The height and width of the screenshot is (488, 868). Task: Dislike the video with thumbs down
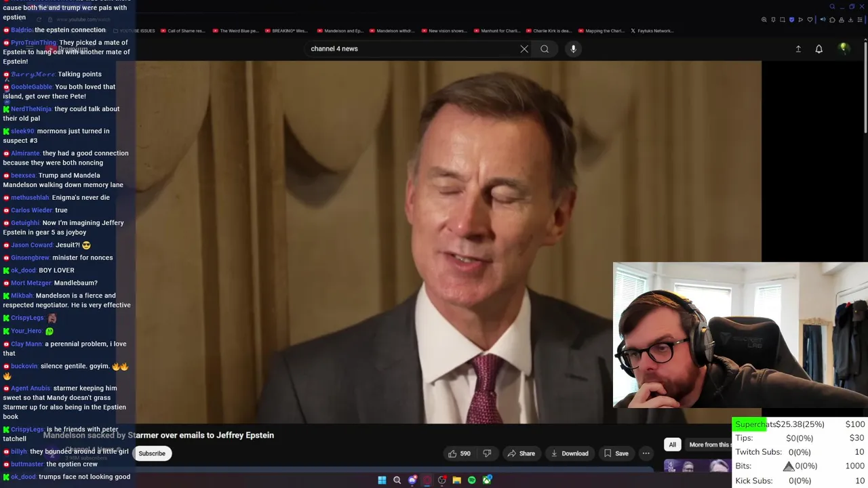point(487,453)
